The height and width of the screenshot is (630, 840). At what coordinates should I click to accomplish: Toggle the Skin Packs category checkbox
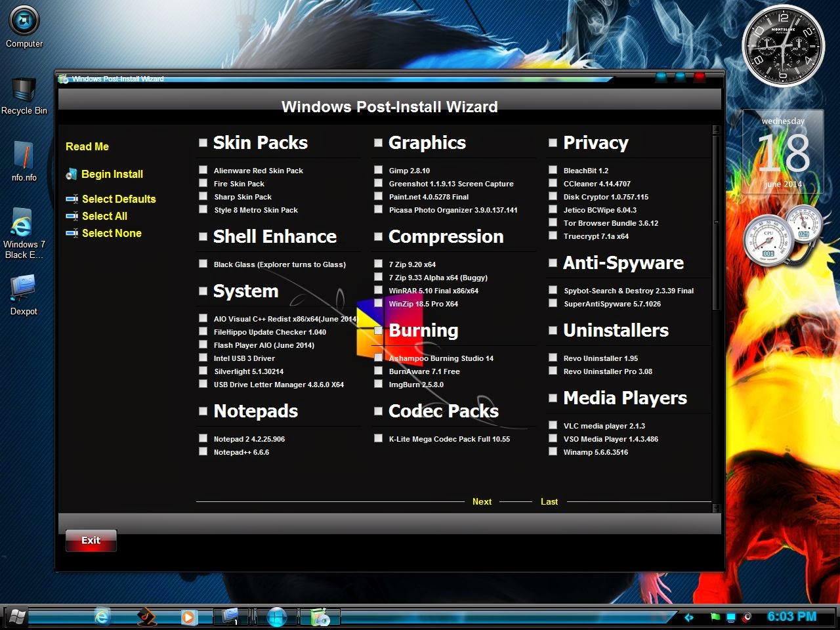tap(203, 142)
